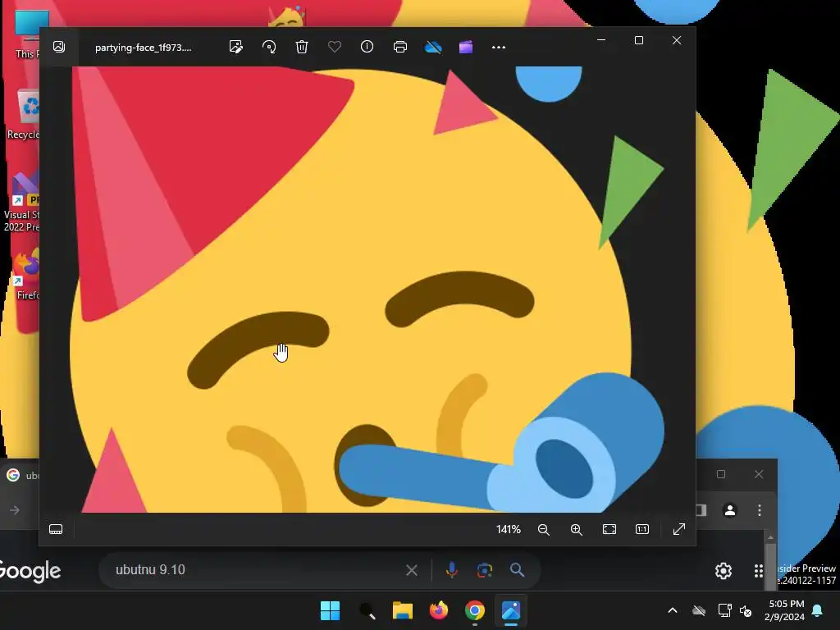This screenshot has height=630, width=840.
Task: Expand the system tray hidden icons chevron
Action: coord(673,610)
